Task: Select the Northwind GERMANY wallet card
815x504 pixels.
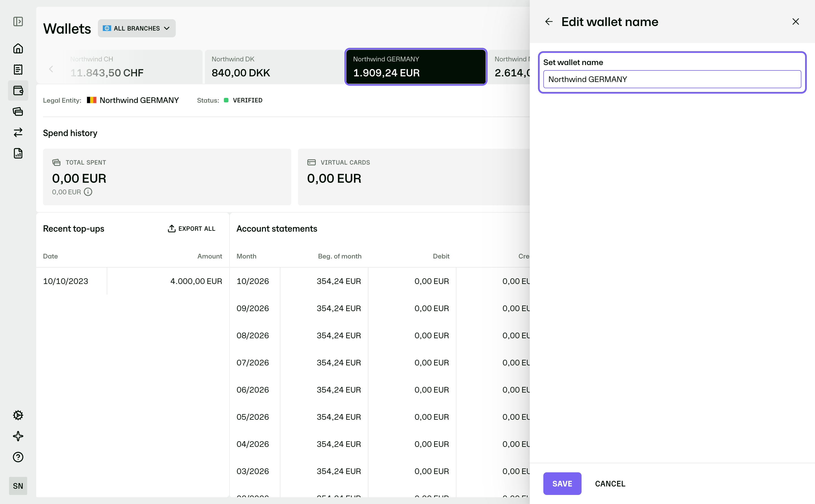Action: pos(416,67)
